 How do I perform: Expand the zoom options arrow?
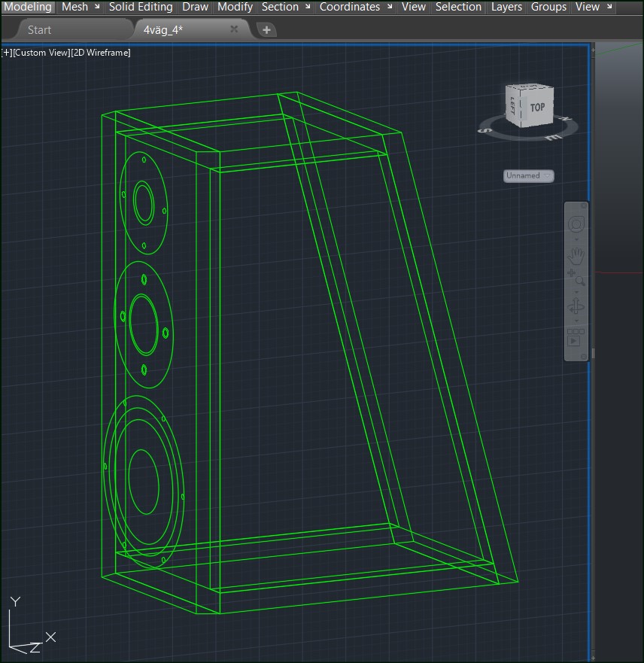[x=576, y=292]
